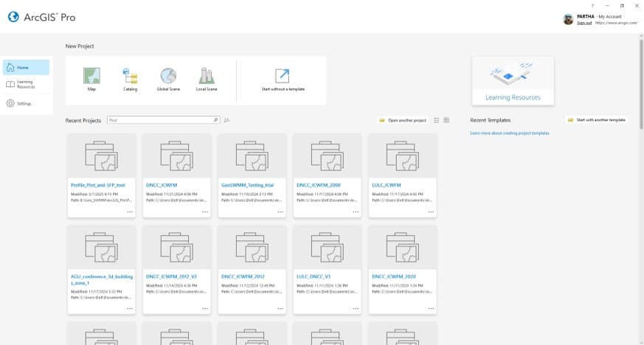Create a new Global Scene project
The width and height of the screenshot is (644, 345).
point(168,80)
